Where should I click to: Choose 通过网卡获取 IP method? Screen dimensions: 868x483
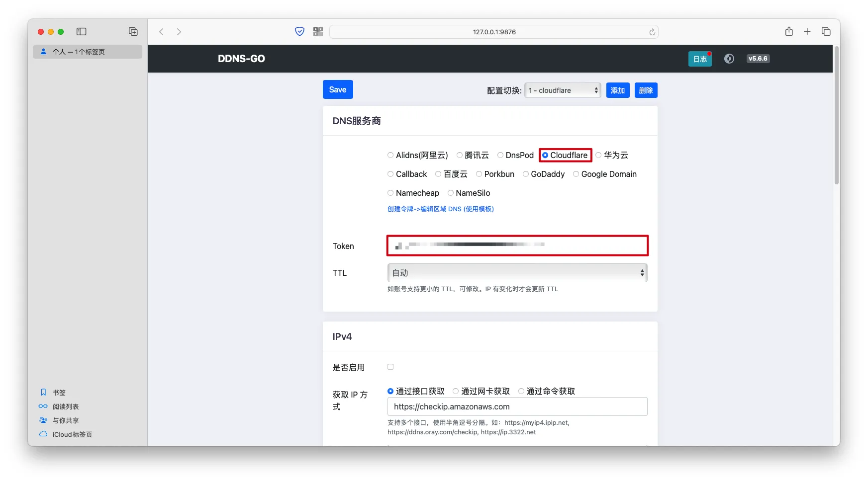pos(456,391)
